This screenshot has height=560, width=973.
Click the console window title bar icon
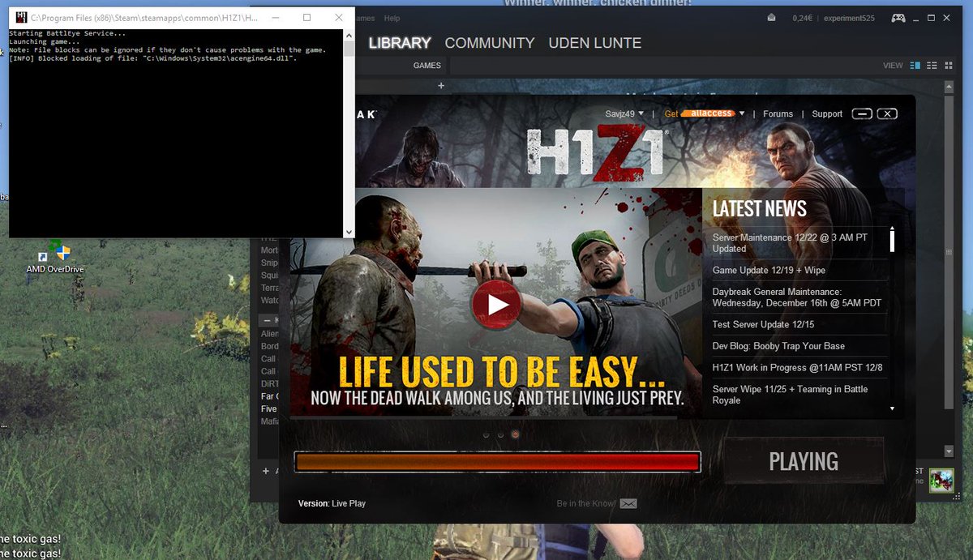[x=20, y=17]
